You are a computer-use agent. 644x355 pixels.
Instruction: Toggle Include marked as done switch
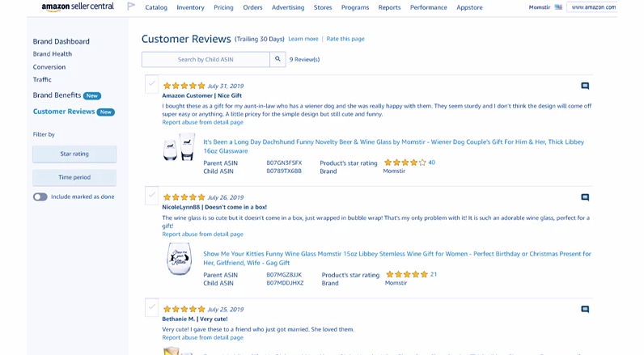40,197
